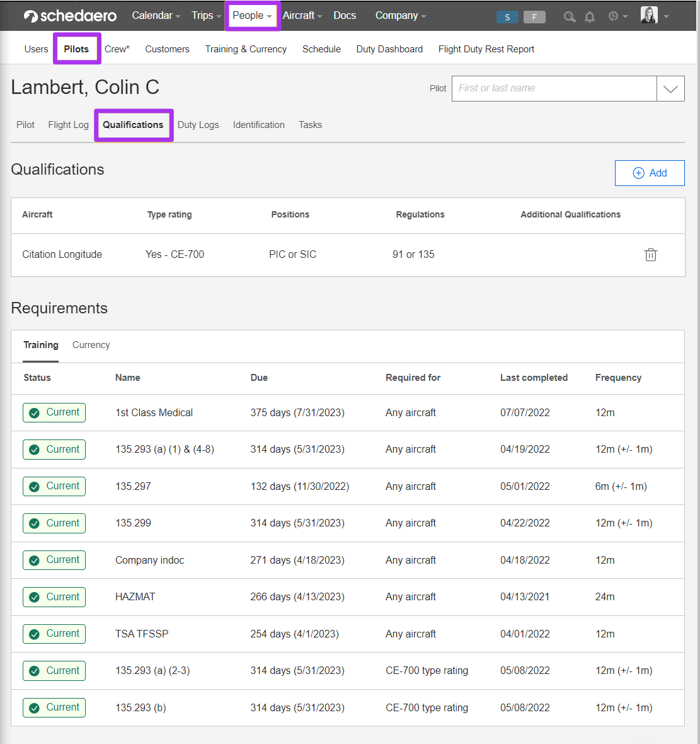Viewport: 700px width, 744px height.
Task: Click Current status badge for 135.293 (a) (2-3)
Action: coord(54,670)
